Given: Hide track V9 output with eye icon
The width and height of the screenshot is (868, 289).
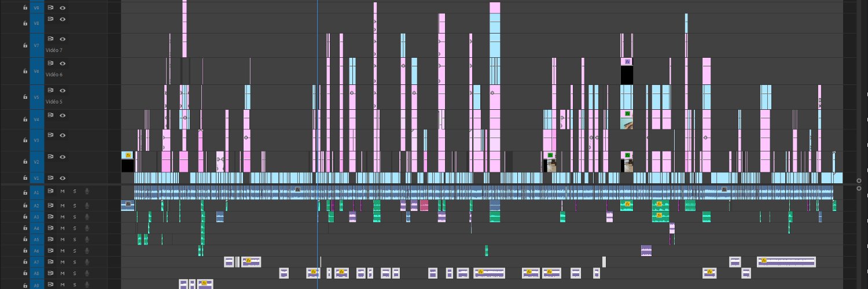Looking at the screenshot, I should point(62,8).
